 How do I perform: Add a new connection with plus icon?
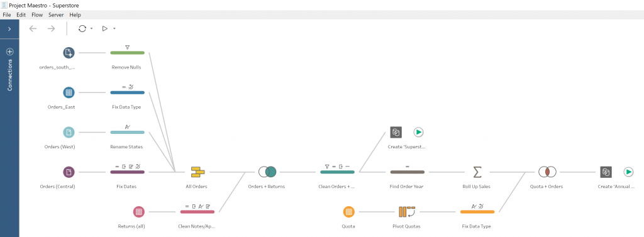pos(10,52)
